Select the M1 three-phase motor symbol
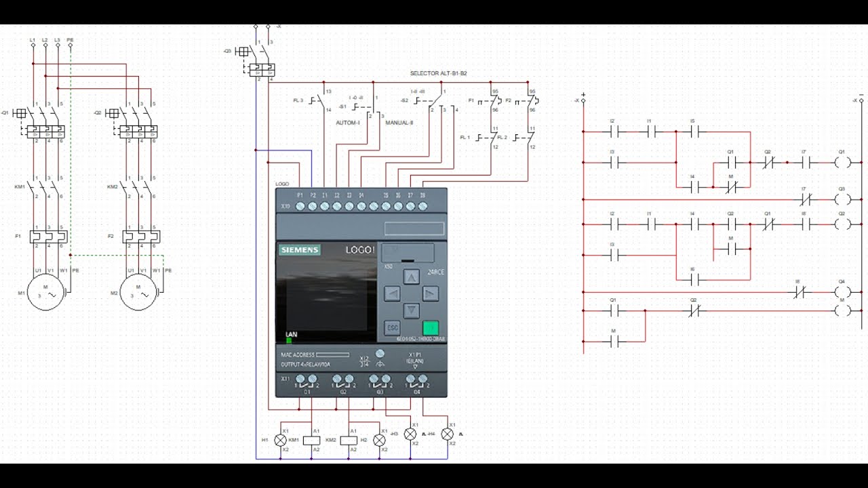 pos(45,292)
